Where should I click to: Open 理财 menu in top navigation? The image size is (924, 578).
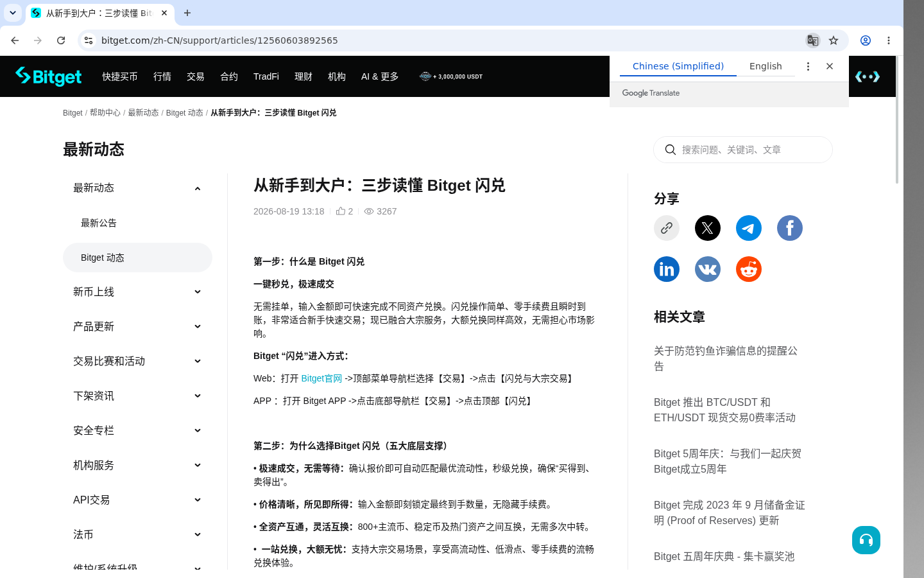pos(304,76)
